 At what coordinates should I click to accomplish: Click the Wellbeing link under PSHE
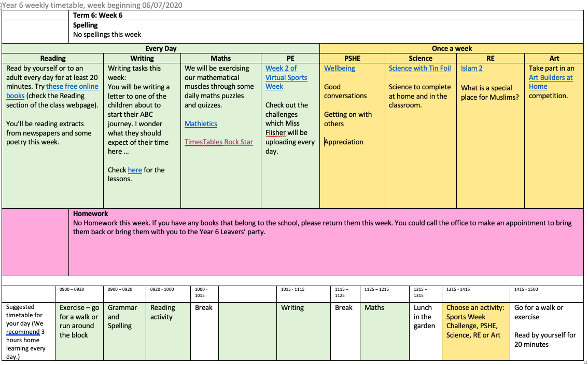tap(339, 68)
